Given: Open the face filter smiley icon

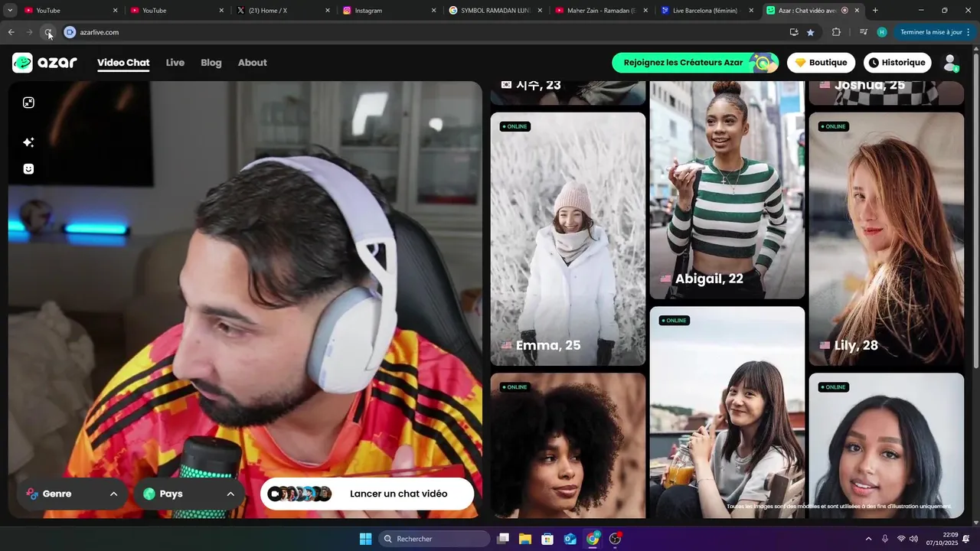Looking at the screenshot, I should click(28, 169).
